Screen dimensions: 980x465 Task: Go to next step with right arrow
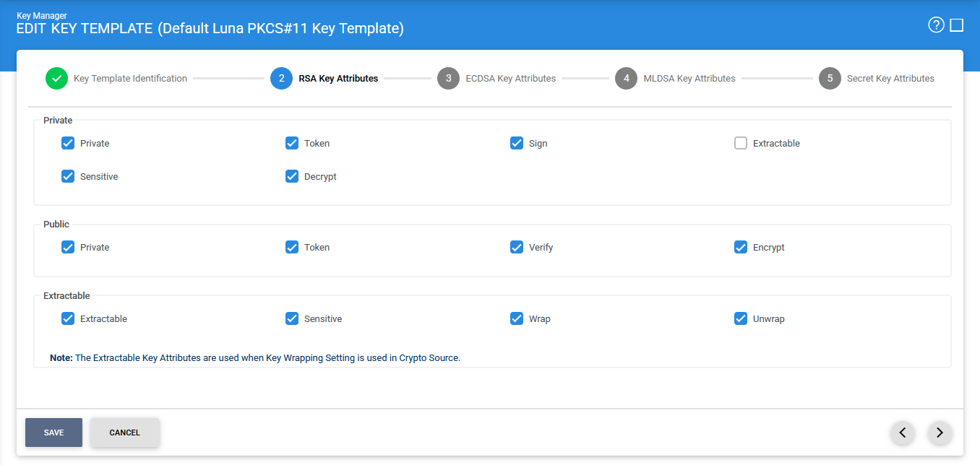pos(940,433)
